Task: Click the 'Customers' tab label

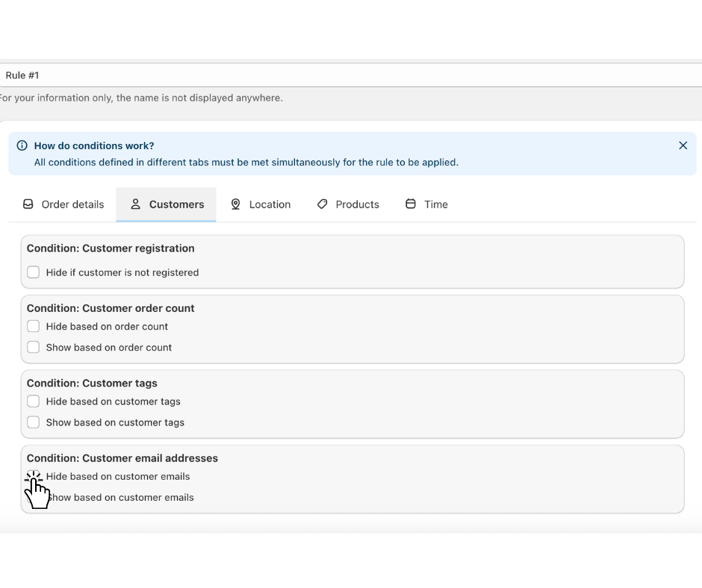Action: pyautogui.click(x=176, y=204)
